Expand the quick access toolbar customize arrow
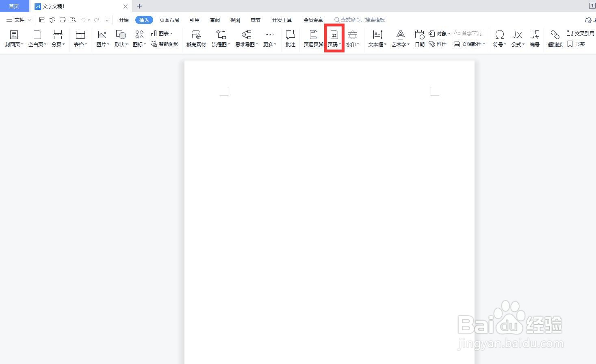The image size is (596, 364). [x=107, y=20]
